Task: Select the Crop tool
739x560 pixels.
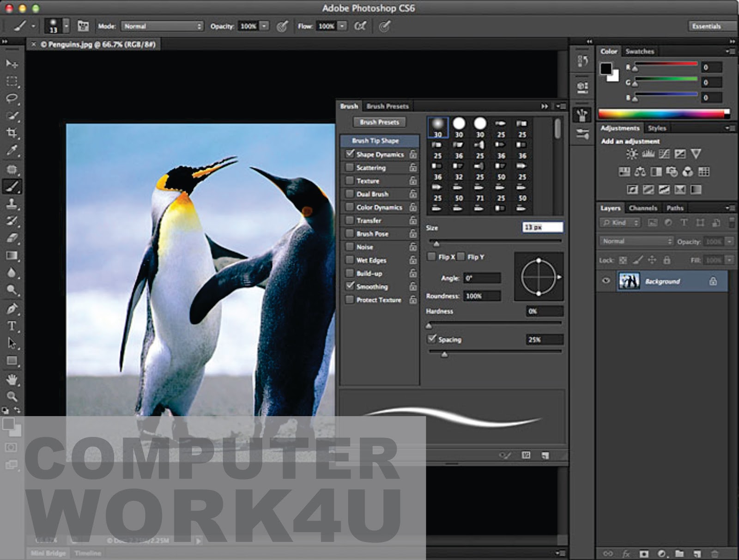Action: [x=12, y=133]
